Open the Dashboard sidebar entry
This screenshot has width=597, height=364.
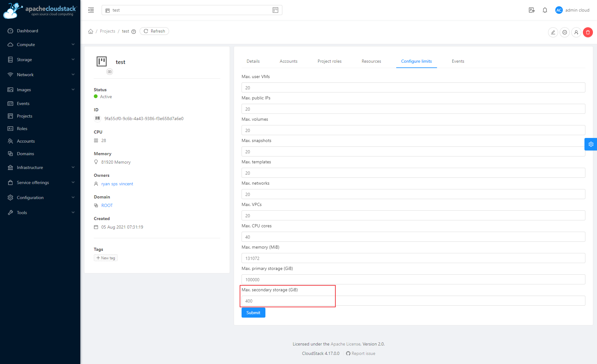pos(27,31)
